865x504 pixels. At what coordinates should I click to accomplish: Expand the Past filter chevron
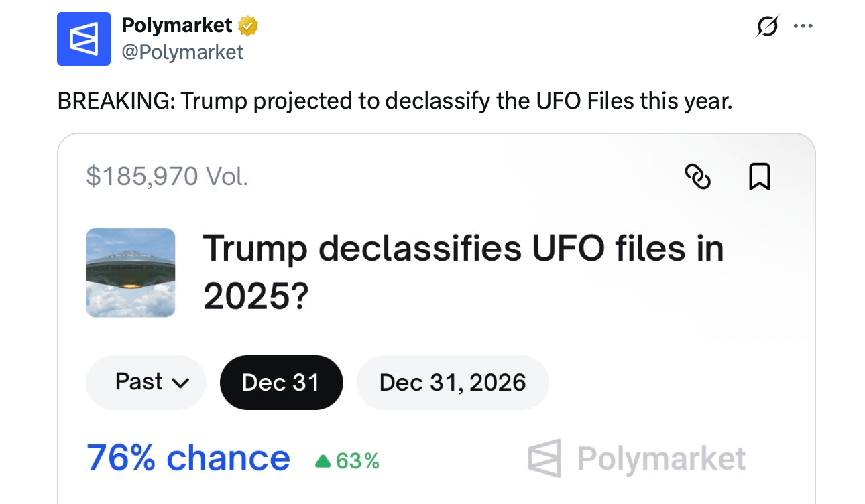pyautogui.click(x=179, y=383)
